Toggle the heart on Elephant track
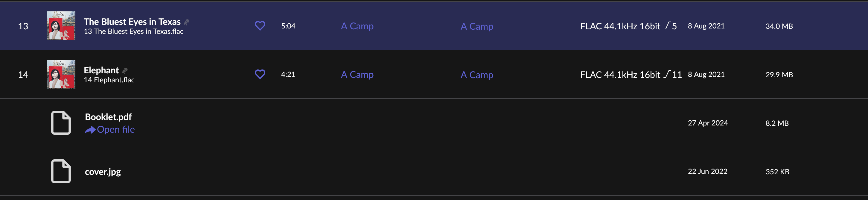Viewport: 868px width, 200px height. point(260,74)
